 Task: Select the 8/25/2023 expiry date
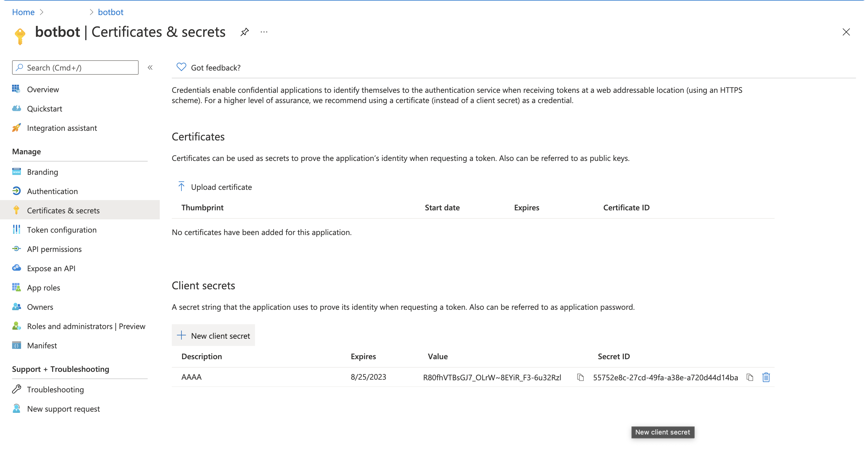pyautogui.click(x=368, y=377)
